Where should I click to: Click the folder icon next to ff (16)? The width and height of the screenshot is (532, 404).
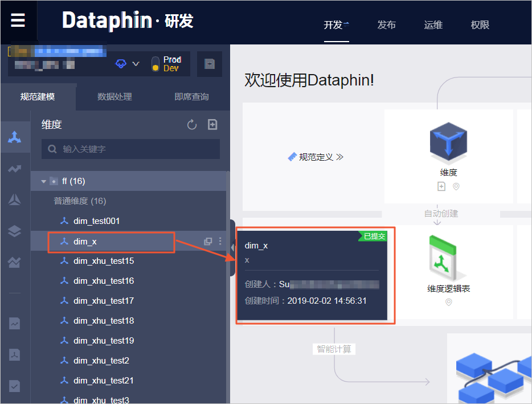pos(54,181)
